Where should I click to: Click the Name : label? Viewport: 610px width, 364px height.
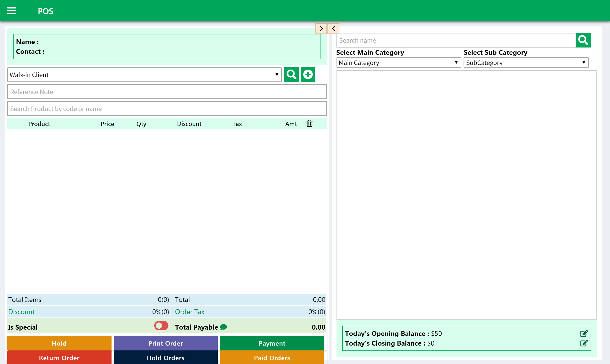pyautogui.click(x=27, y=42)
